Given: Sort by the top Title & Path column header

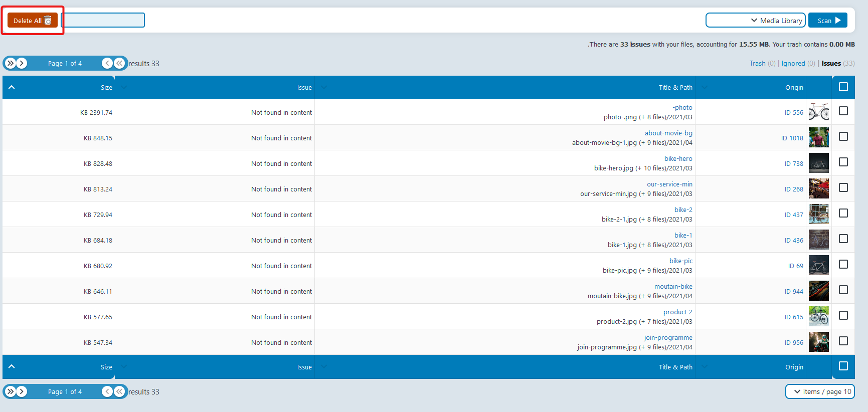Looking at the screenshot, I should (x=675, y=87).
